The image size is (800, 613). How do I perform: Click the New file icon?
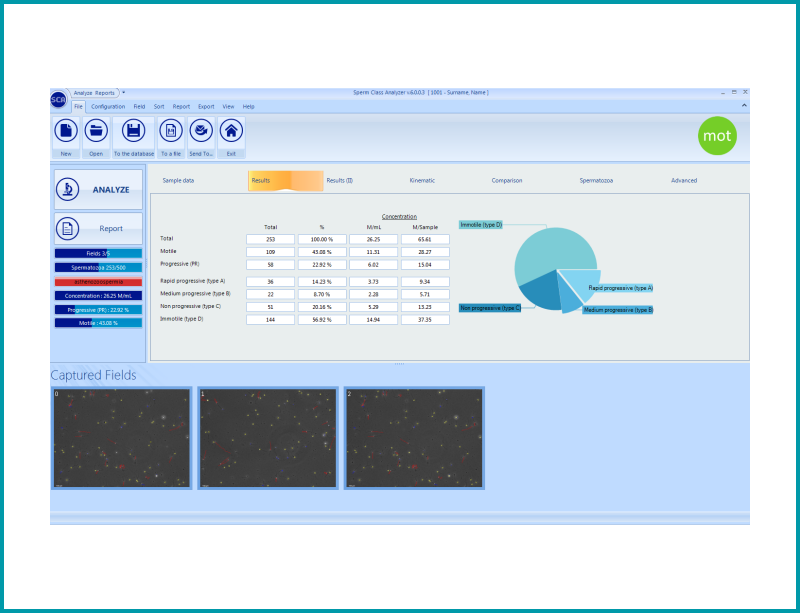click(x=66, y=131)
